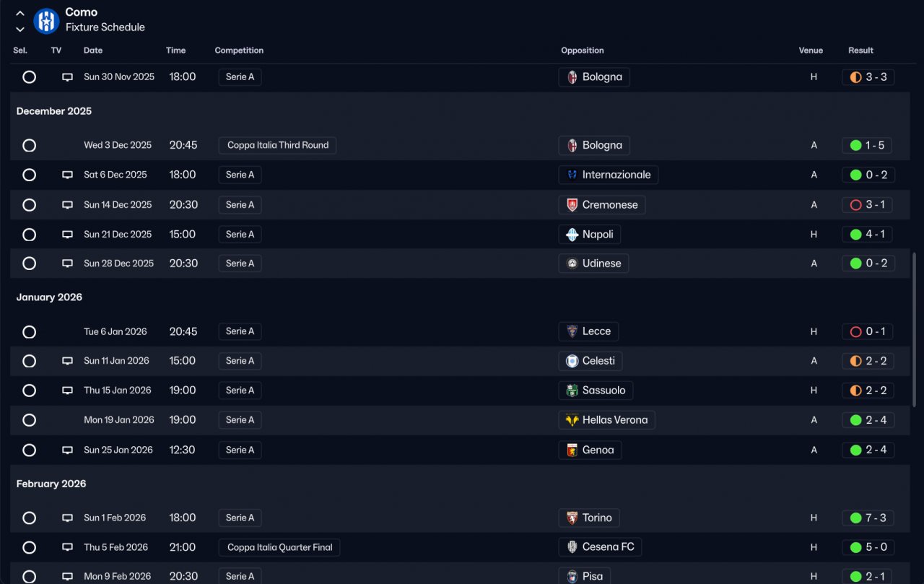Select the Wed 3 Dec 2025 fixture radio
The height and width of the screenshot is (584, 924).
pyautogui.click(x=29, y=145)
